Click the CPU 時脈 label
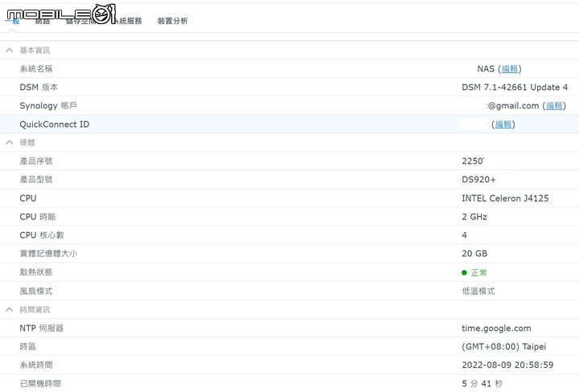 tap(38, 217)
